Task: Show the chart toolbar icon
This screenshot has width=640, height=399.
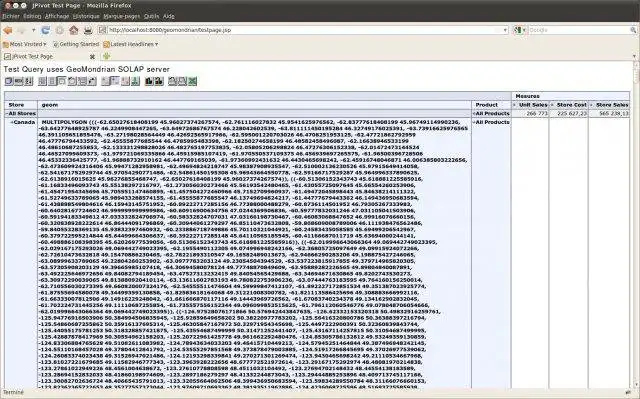Action: [x=149, y=81]
